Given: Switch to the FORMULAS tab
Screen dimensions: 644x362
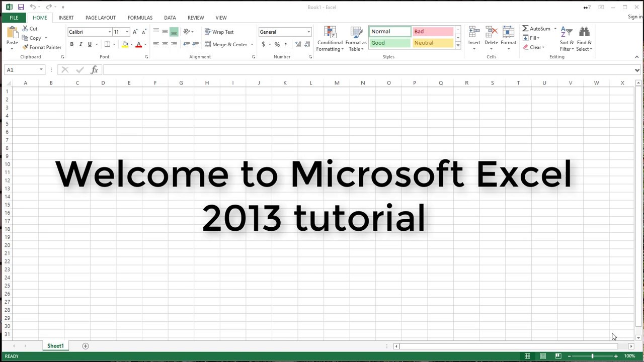Looking at the screenshot, I should click(x=140, y=18).
